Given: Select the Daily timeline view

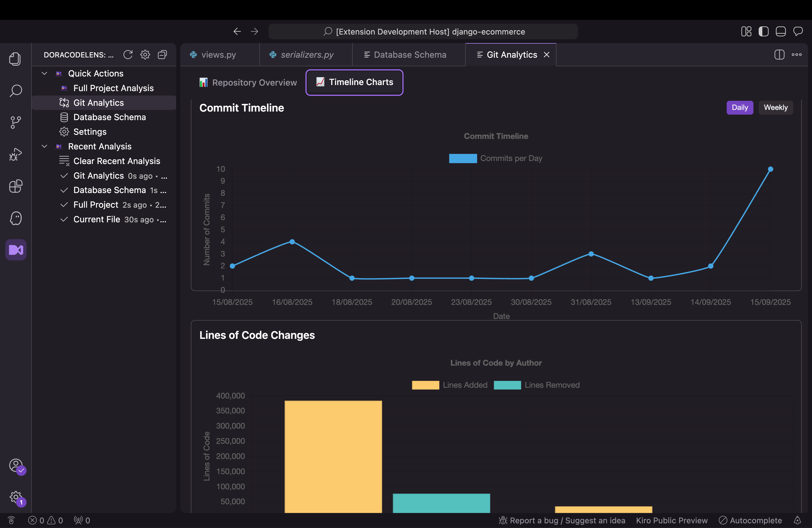Looking at the screenshot, I should pyautogui.click(x=739, y=107).
